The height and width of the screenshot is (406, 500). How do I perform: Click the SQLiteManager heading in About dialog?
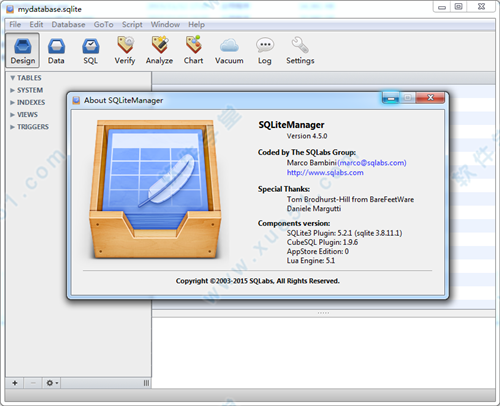point(291,125)
